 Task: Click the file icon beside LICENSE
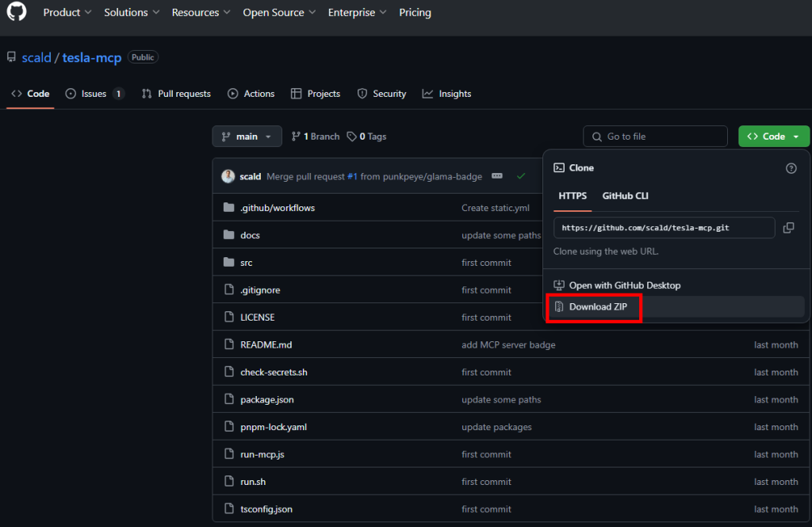229,317
